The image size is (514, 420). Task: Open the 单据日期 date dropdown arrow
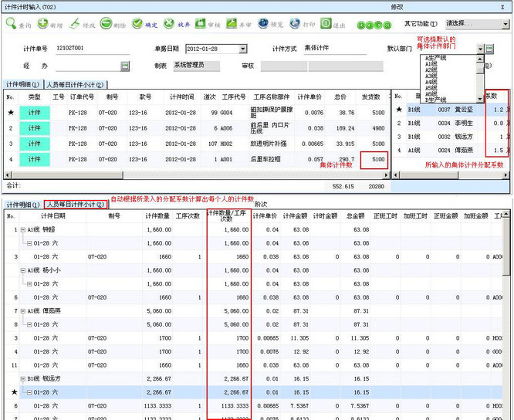point(243,49)
